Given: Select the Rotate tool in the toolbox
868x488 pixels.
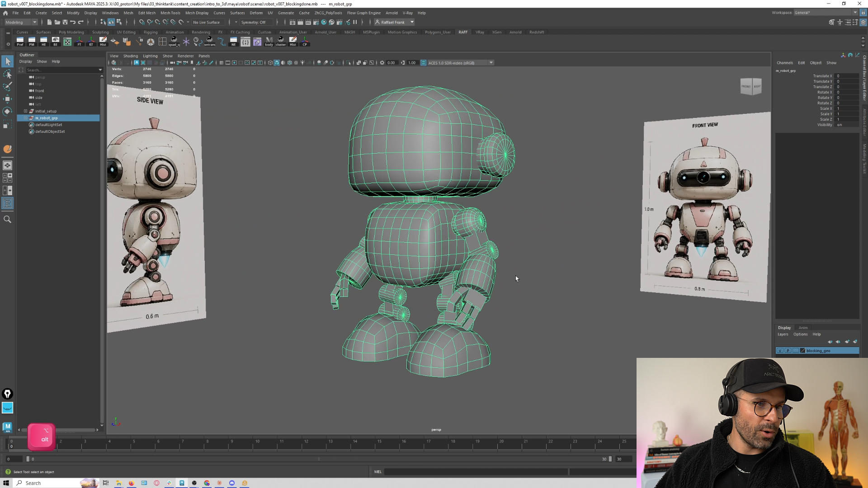Looking at the screenshot, I should point(7,111).
